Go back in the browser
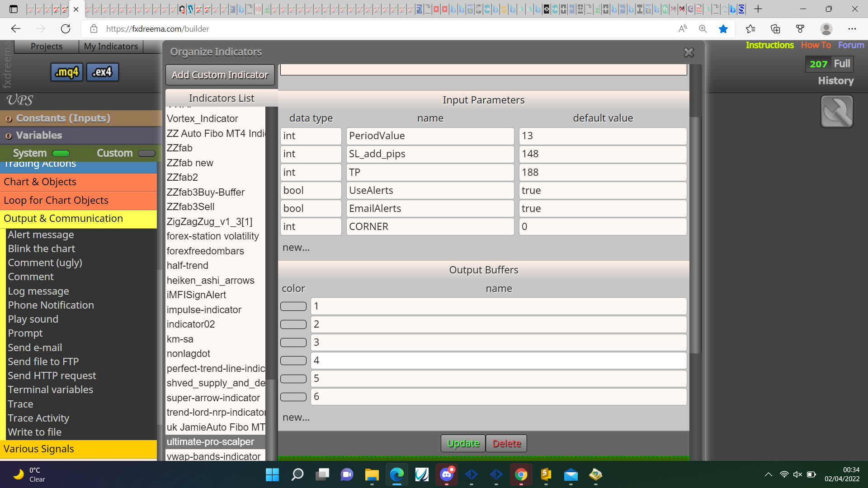868x488 pixels. pos(16,29)
